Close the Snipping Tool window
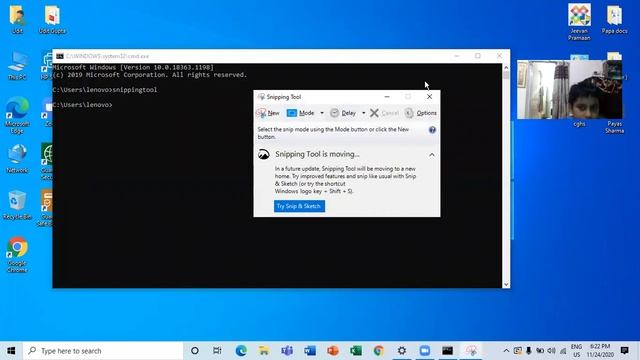640x360 pixels. click(x=429, y=97)
